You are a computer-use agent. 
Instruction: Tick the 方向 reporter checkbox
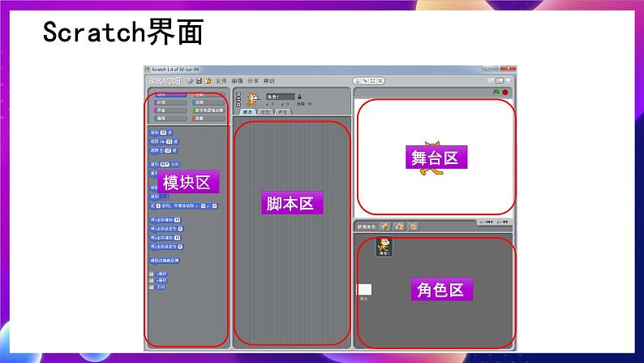pos(151,287)
